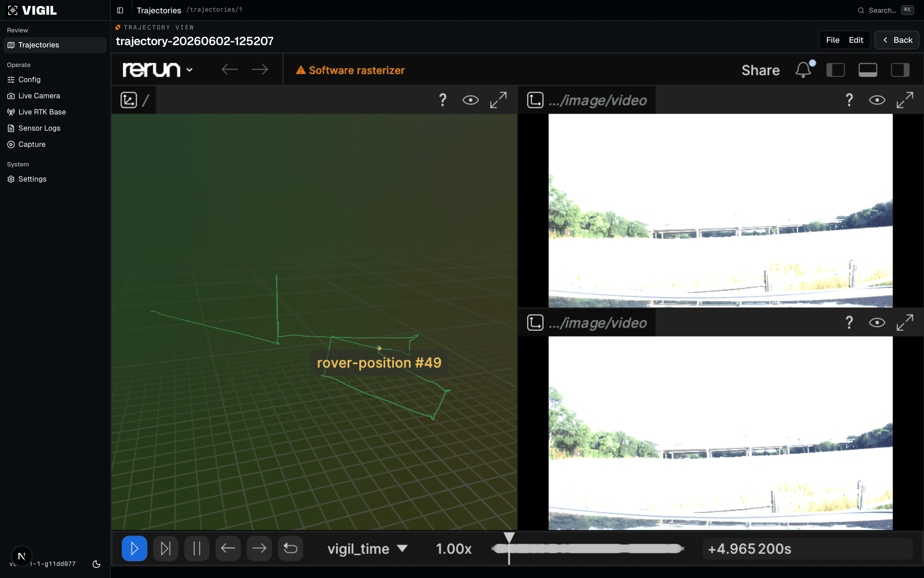This screenshot has width=924, height=578.
Task: Maximize the top image/video view
Action: tap(905, 100)
